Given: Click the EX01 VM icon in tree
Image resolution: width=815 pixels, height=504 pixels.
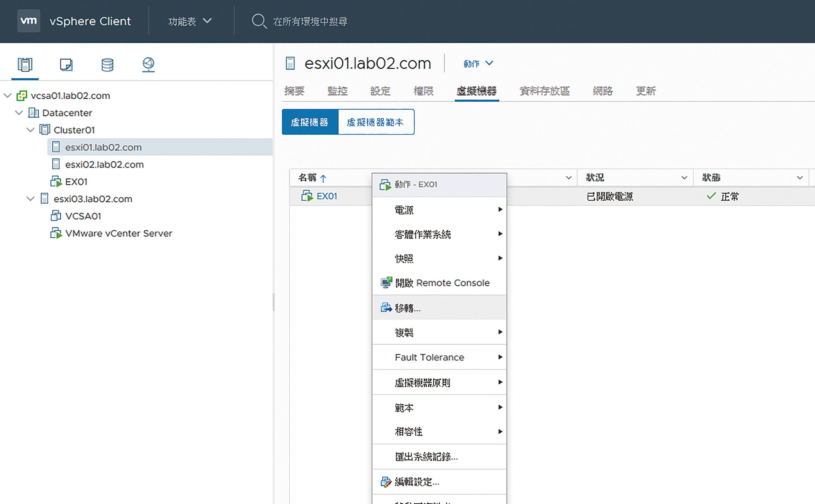Looking at the screenshot, I should tap(56, 181).
